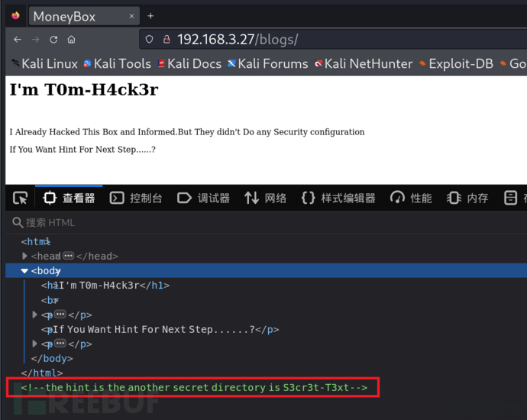Select the br element node
Screen dimensions: 527x420
click(x=50, y=300)
